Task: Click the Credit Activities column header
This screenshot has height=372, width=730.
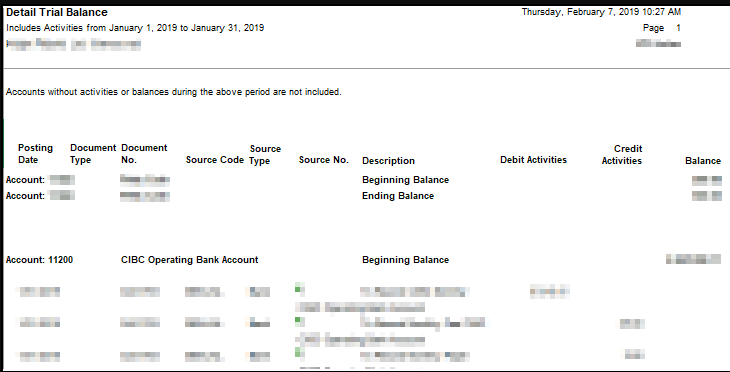Action: pyautogui.click(x=622, y=155)
